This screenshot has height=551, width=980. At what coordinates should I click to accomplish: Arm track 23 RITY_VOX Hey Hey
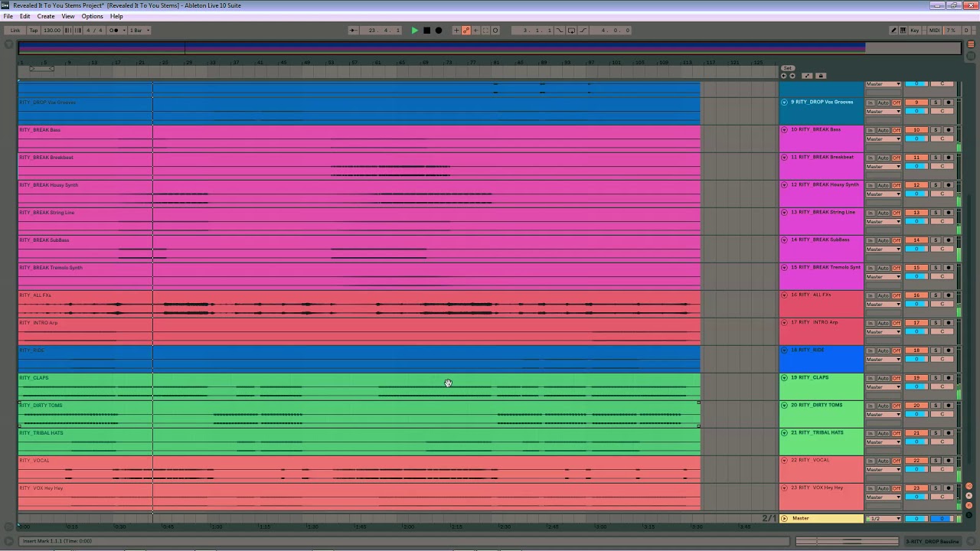(948, 488)
